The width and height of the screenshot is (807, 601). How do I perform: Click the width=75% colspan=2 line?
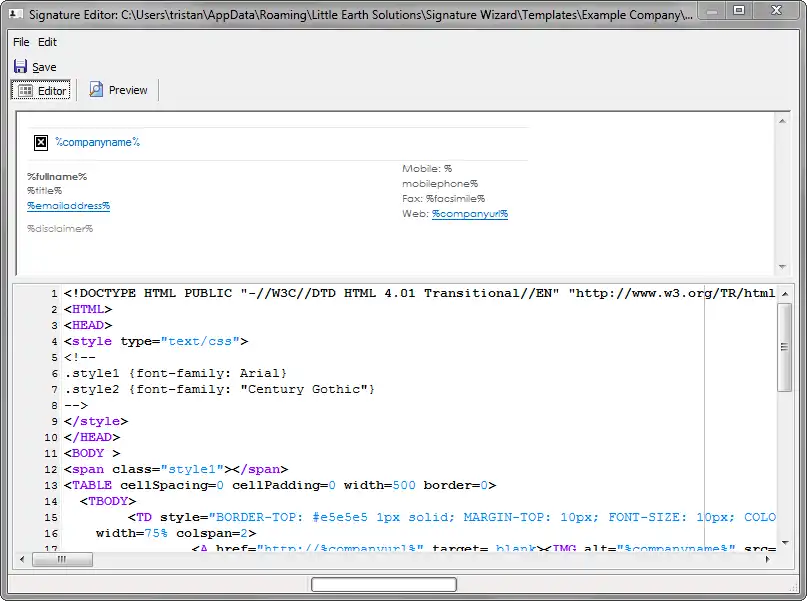click(176, 533)
